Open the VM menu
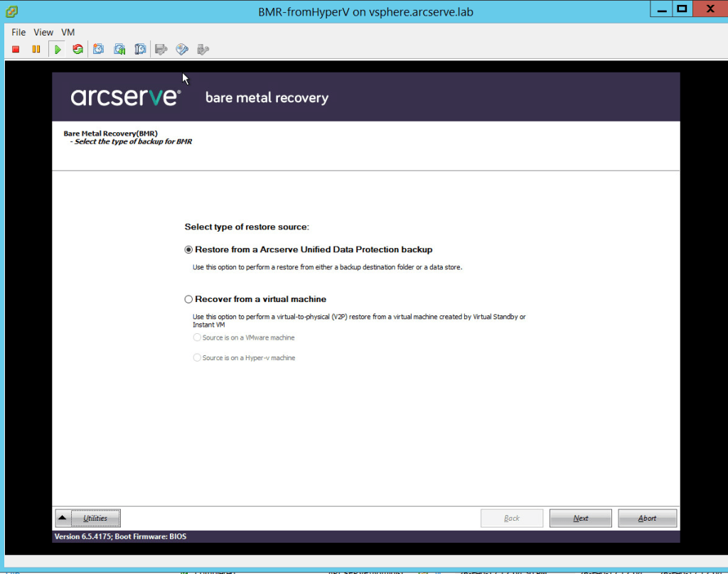The width and height of the screenshot is (728, 574). 68,32
